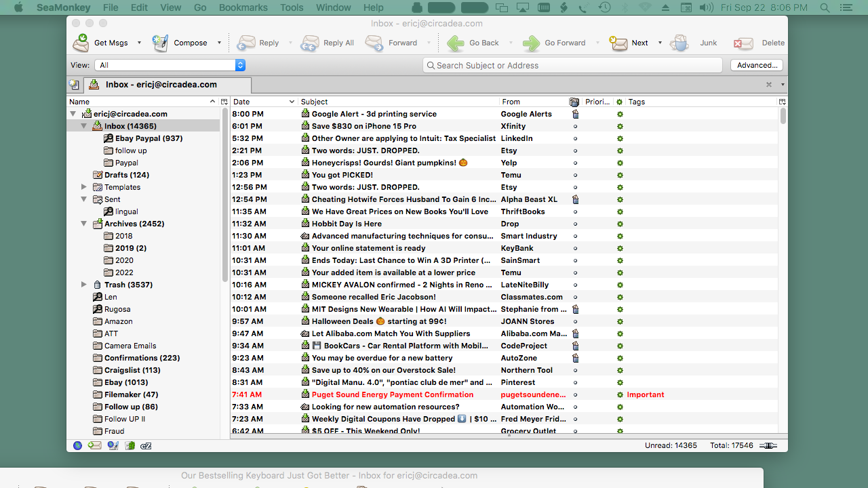Click the Delete message icon
The image size is (868, 488).
point(743,43)
